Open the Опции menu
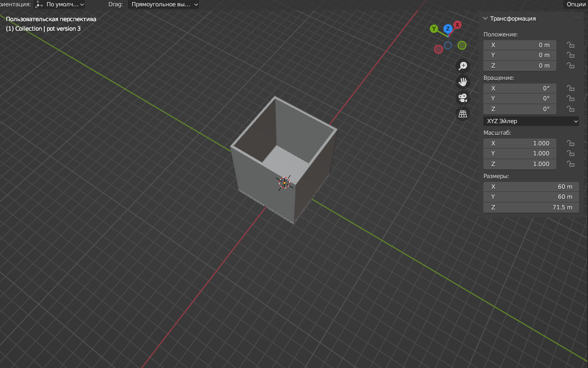588x368 pixels. (x=575, y=4)
